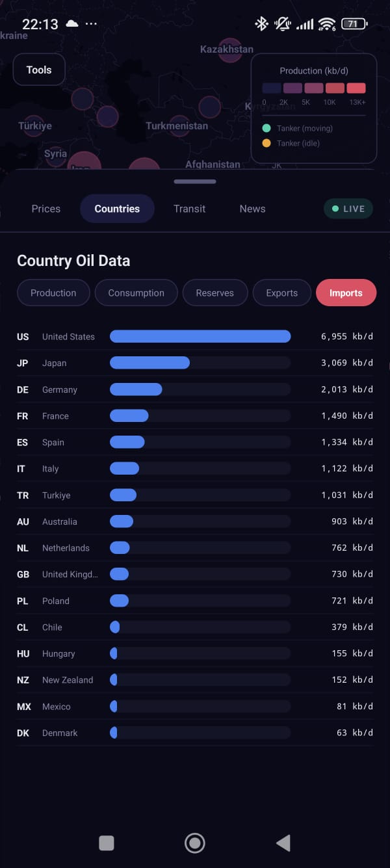Viewport: 390px width, 868px height.
Task: Open the Bluetooth status icon
Action: tap(262, 23)
